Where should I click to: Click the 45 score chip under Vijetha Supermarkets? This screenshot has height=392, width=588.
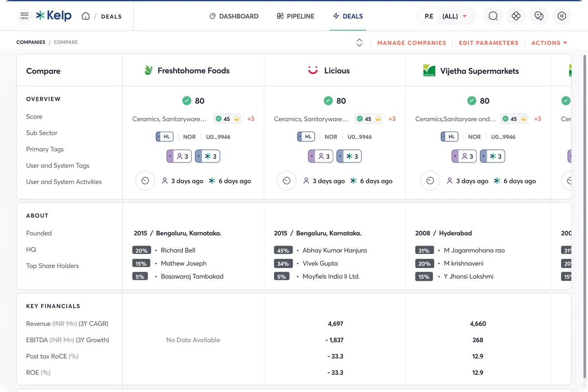[x=514, y=119]
